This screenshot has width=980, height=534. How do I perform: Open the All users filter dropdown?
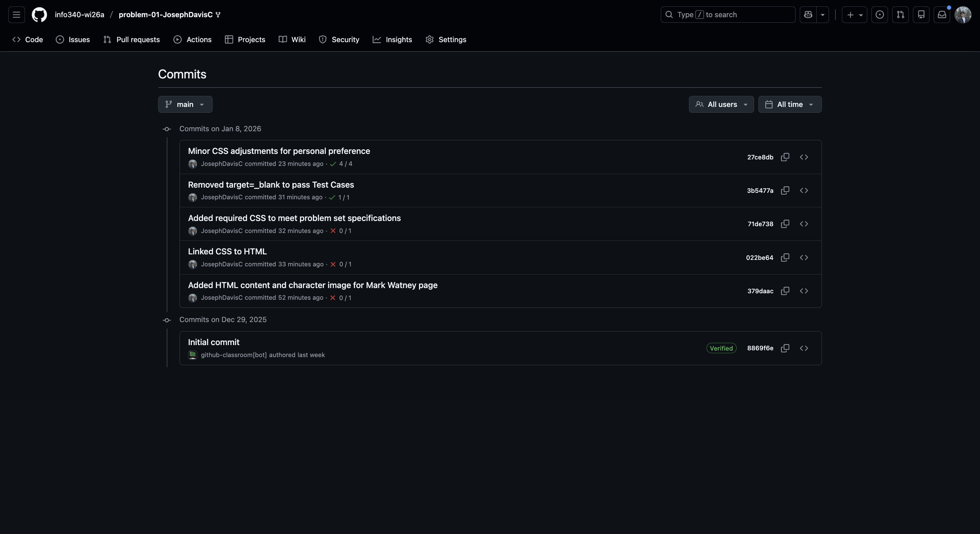(x=721, y=104)
